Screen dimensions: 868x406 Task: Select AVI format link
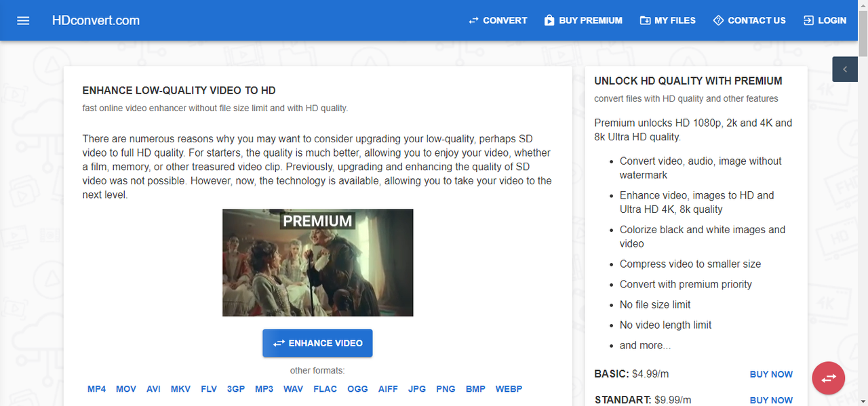click(x=154, y=389)
